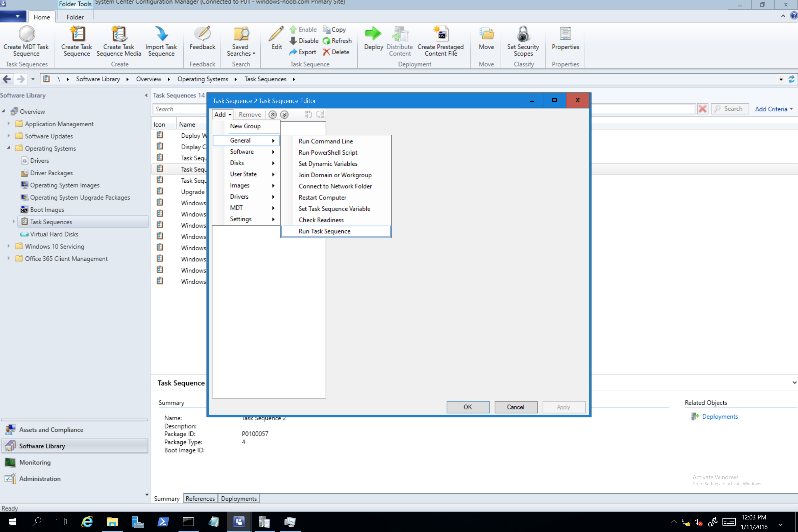Select Boot Images in tree
This screenshot has height=532, width=798.
pyautogui.click(x=42, y=210)
